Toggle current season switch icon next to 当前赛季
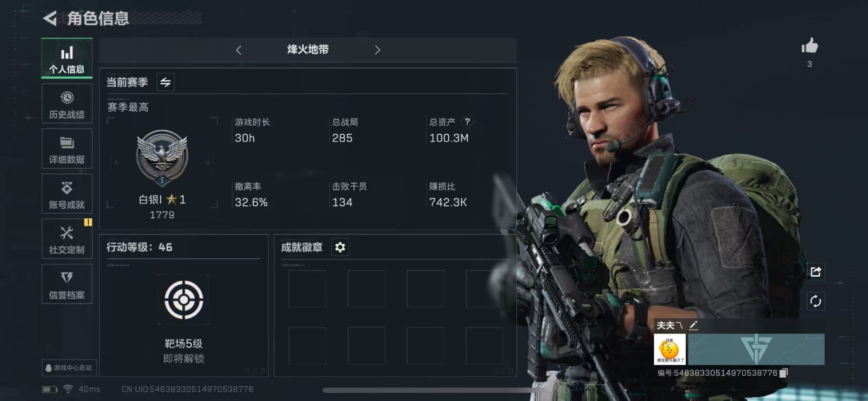868x401 pixels. [x=166, y=82]
